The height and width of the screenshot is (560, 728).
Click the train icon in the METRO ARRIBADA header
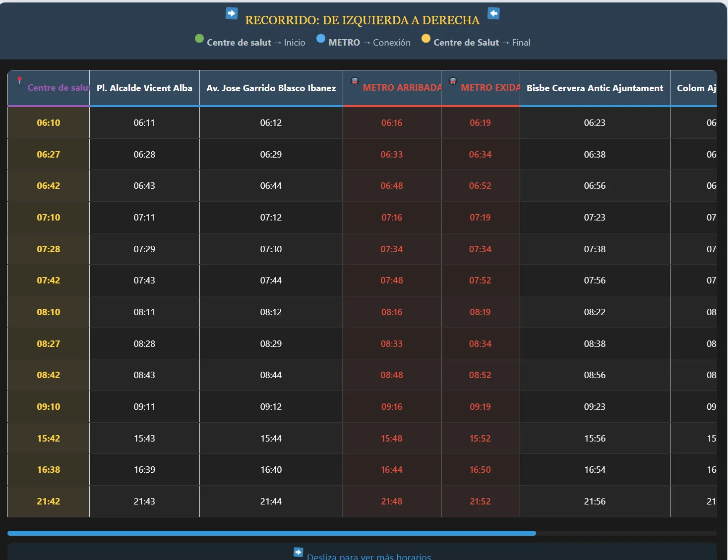(x=355, y=81)
